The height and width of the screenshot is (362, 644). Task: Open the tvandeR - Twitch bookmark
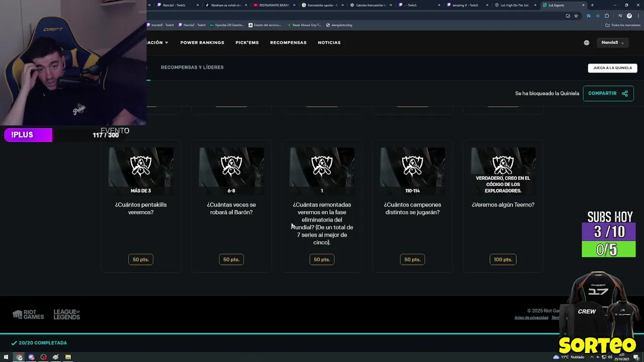pyautogui.click(x=161, y=25)
